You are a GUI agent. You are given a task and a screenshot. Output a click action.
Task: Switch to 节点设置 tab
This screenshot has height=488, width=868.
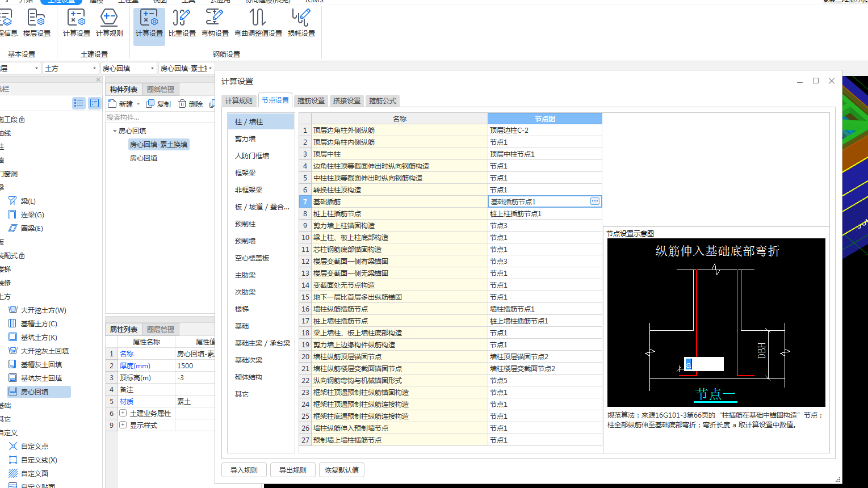click(x=275, y=100)
